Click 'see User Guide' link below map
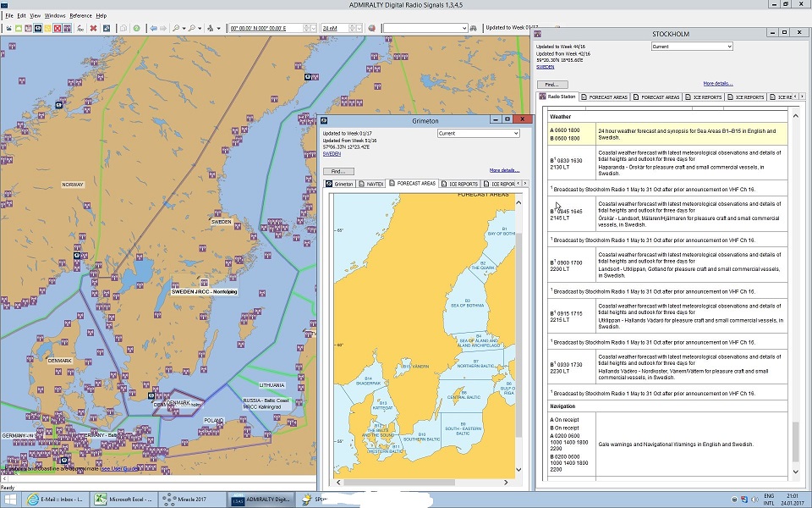Screen dimensions: 812x508 [x=118, y=468]
